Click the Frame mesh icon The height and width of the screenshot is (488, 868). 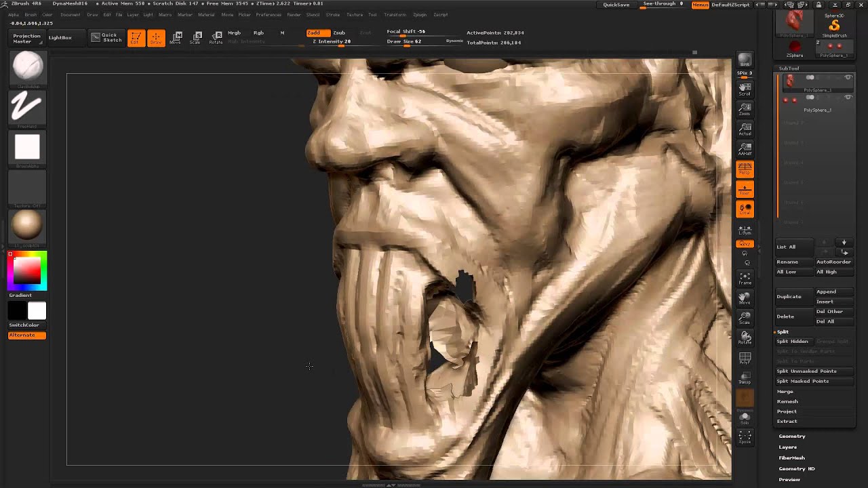click(745, 278)
